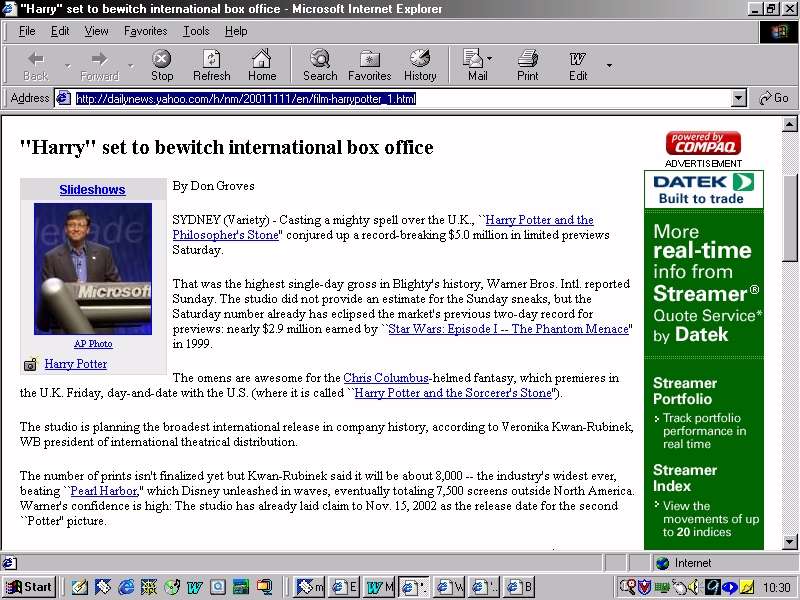Click the vertical scrollbar up arrow
The height and width of the screenshot is (600, 800).
coord(789,124)
